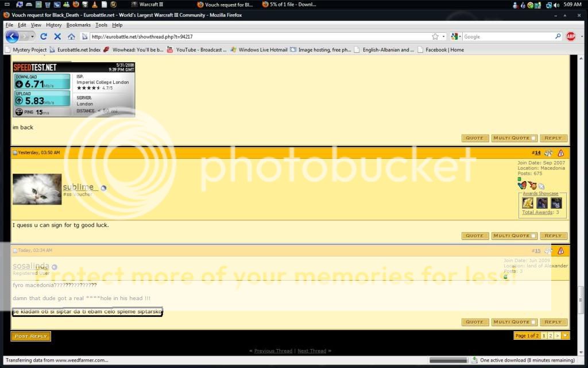Open first award icon in Awards Showcase

[528, 203]
